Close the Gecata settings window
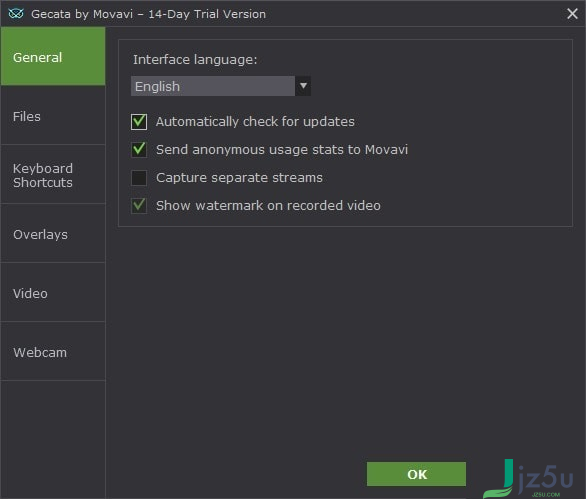This screenshot has height=499, width=586. pos(572,14)
